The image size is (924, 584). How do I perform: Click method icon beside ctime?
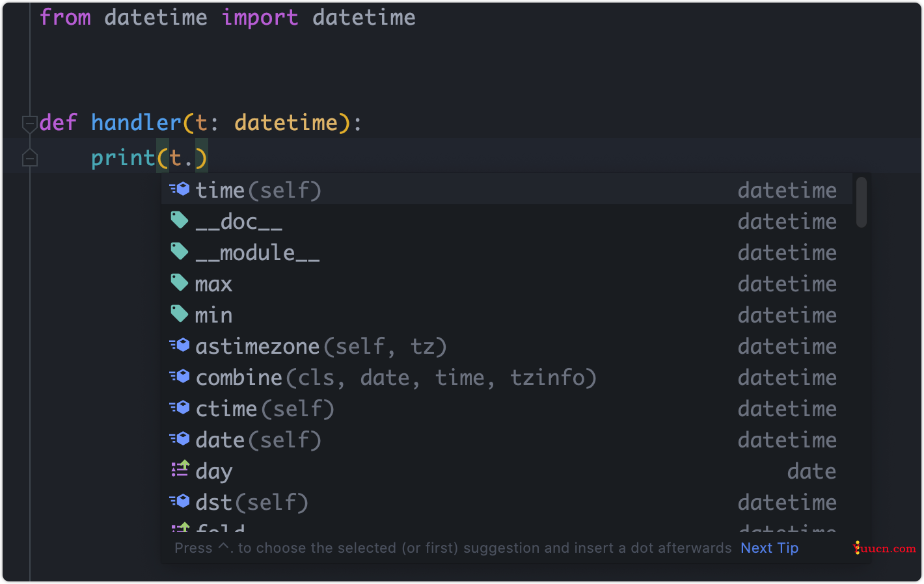(180, 407)
